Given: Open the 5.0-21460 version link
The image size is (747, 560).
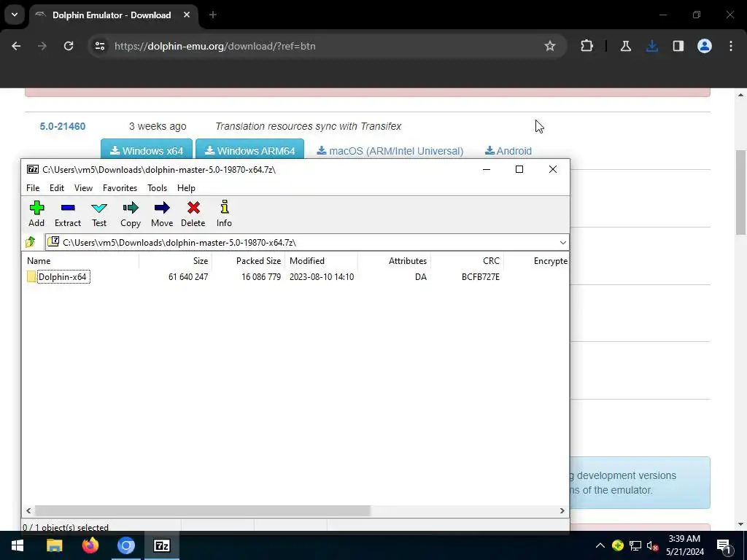Looking at the screenshot, I should (x=63, y=126).
